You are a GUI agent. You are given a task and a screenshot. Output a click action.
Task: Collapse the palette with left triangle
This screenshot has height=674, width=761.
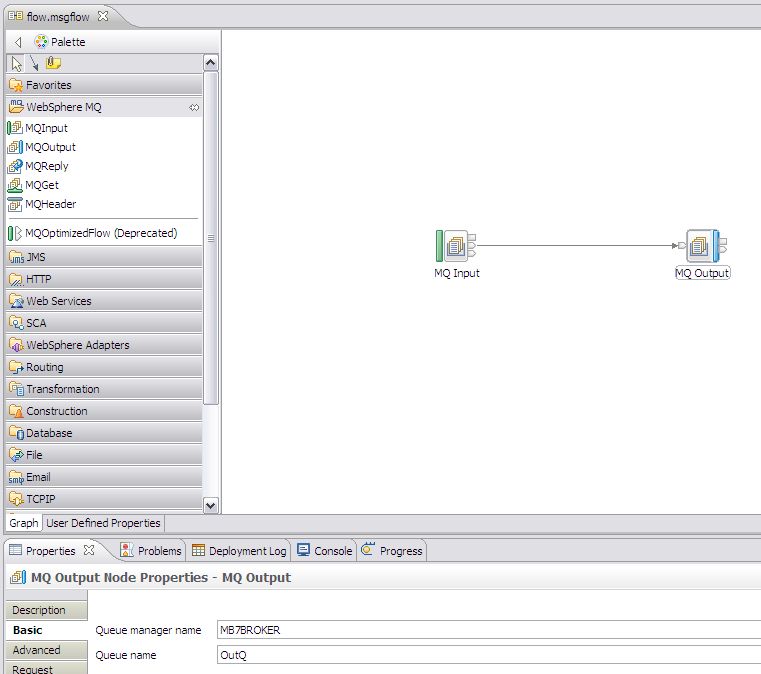click(x=17, y=42)
